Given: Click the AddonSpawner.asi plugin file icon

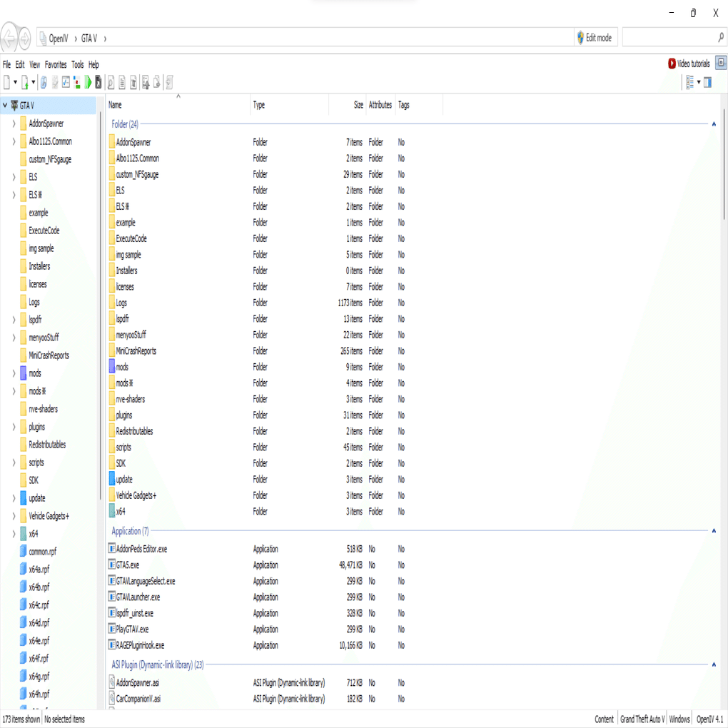Looking at the screenshot, I should pos(112,682).
